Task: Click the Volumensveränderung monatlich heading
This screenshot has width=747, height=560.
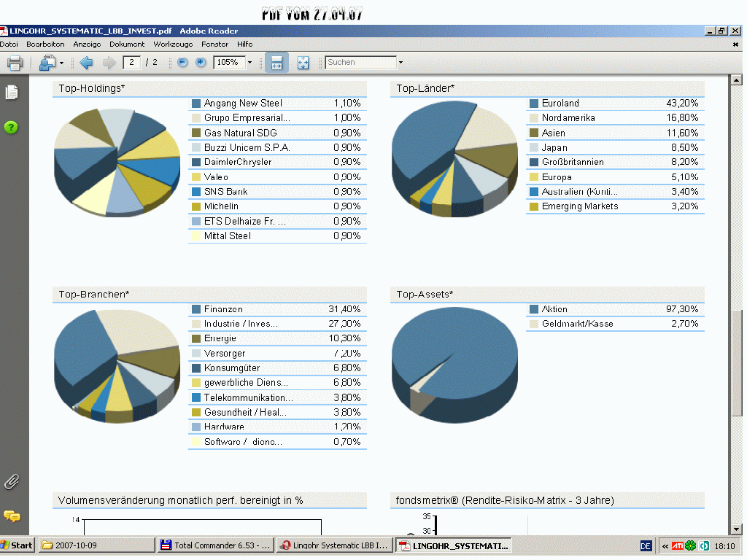Action: pyautogui.click(x=180, y=500)
